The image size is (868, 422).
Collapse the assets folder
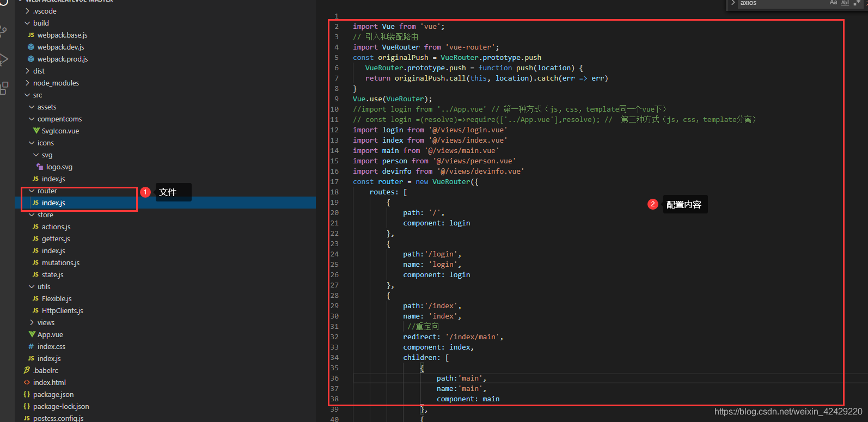(32, 107)
